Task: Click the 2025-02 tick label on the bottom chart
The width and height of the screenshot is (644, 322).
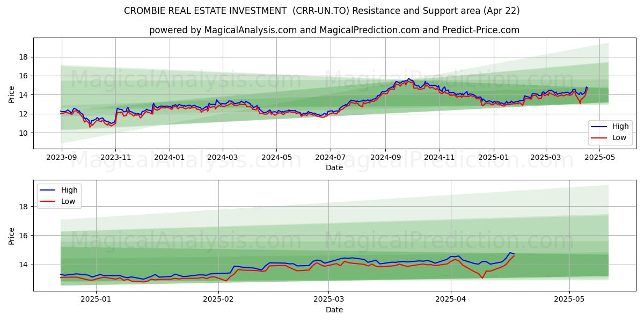Action: coord(219,300)
